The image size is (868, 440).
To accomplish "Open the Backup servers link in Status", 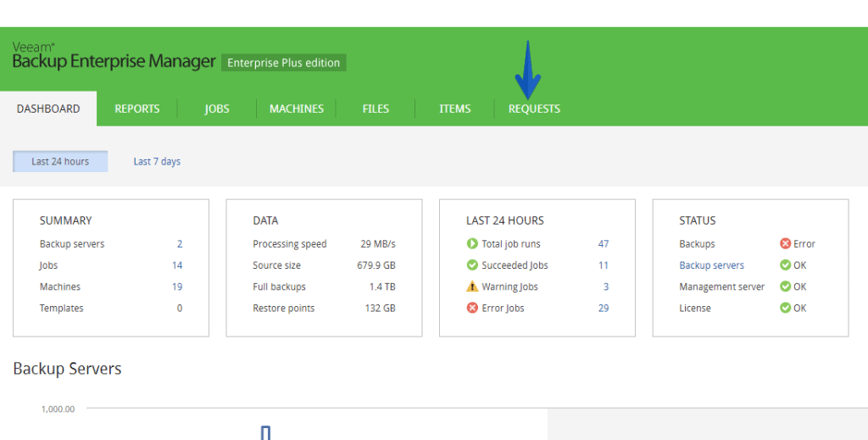I will coord(711,265).
